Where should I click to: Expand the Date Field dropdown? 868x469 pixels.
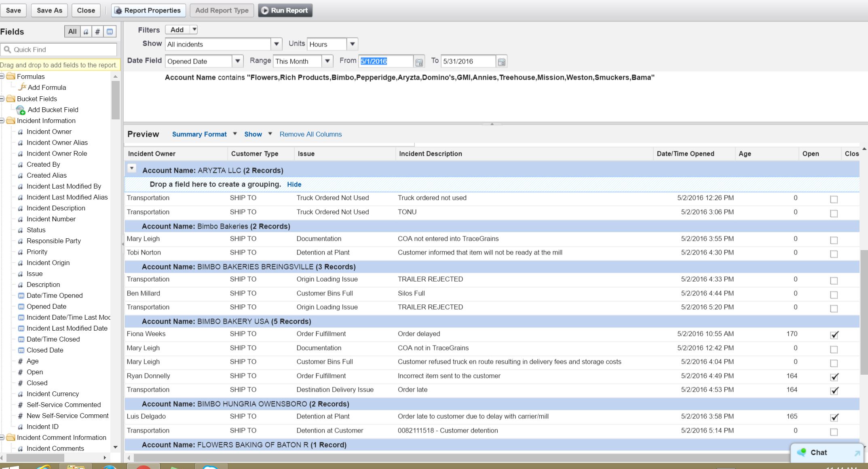238,61
